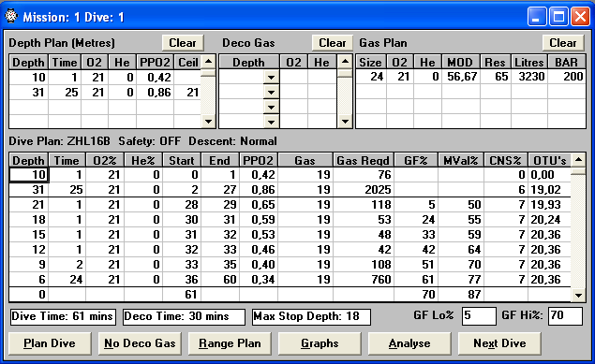Close the Mission window
Image resolution: width=595 pixels, height=364 pixels.
pos(580,17)
